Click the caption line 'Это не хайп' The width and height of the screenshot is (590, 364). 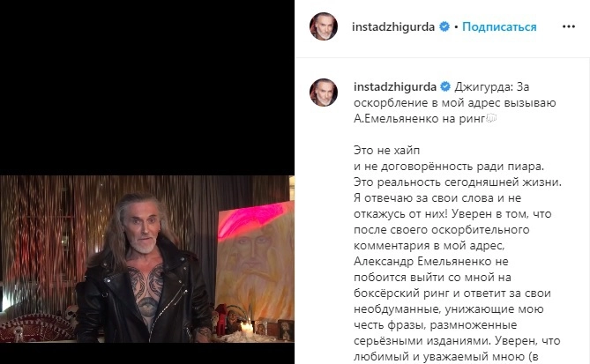point(386,151)
